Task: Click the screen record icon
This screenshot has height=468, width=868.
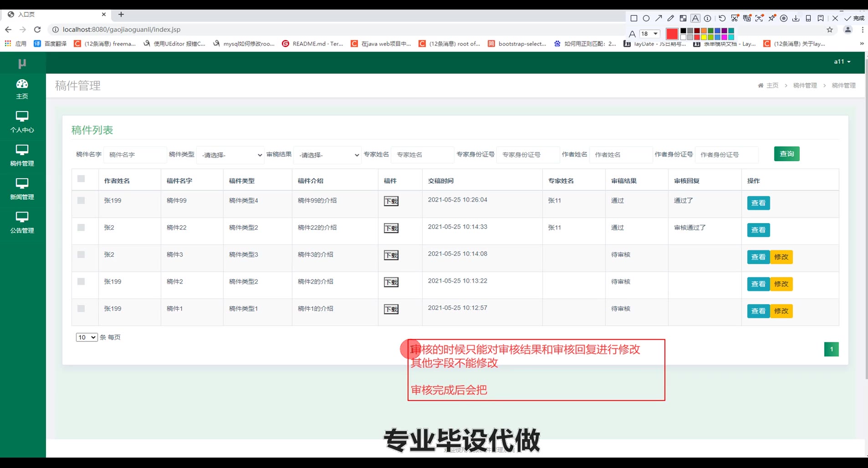Action: click(784, 18)
